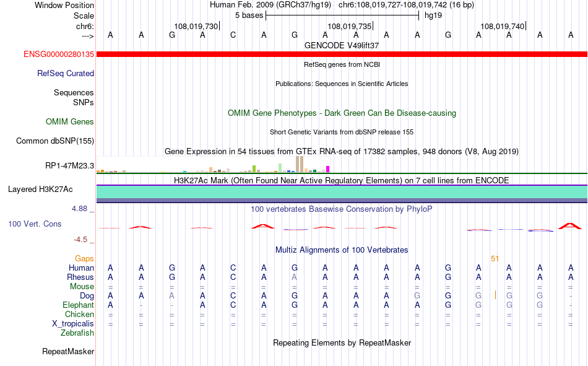This screenshot has width=588, height=366.
Task: Open Short Genetic Variants from dbSNP title
Action: coord(342,132)
